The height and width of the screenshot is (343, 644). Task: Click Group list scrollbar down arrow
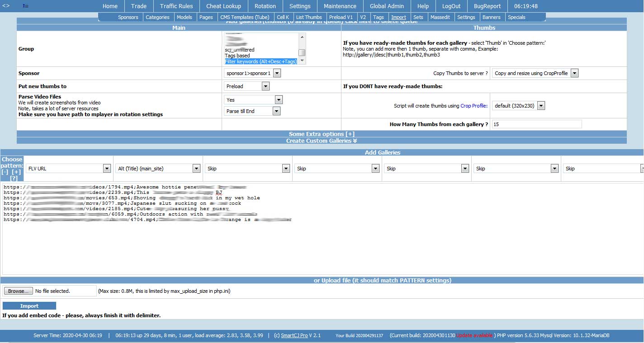coord(302,61)
